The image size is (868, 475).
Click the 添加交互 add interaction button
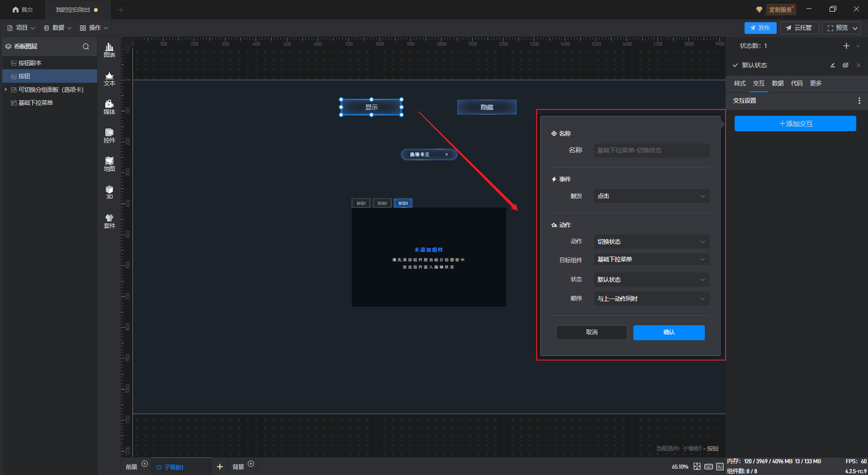pos(795,124)
